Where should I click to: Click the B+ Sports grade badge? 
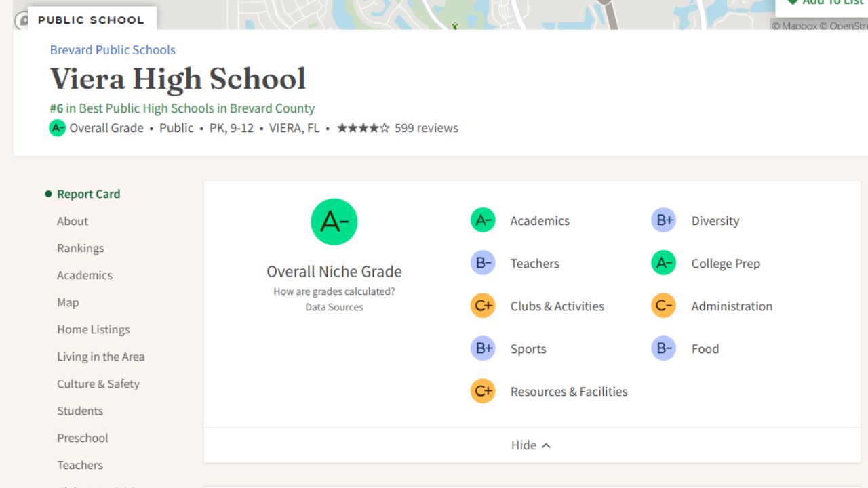coord(483,348)
